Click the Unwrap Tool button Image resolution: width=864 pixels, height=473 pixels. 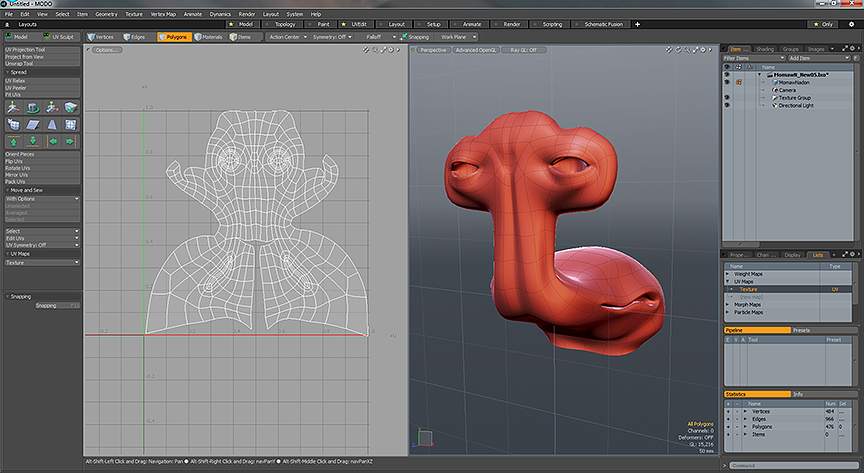42,63
